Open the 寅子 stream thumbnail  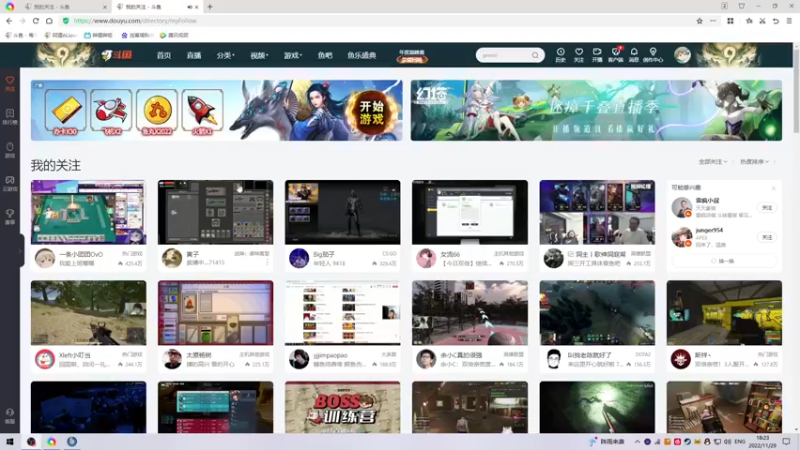[215, 212]
